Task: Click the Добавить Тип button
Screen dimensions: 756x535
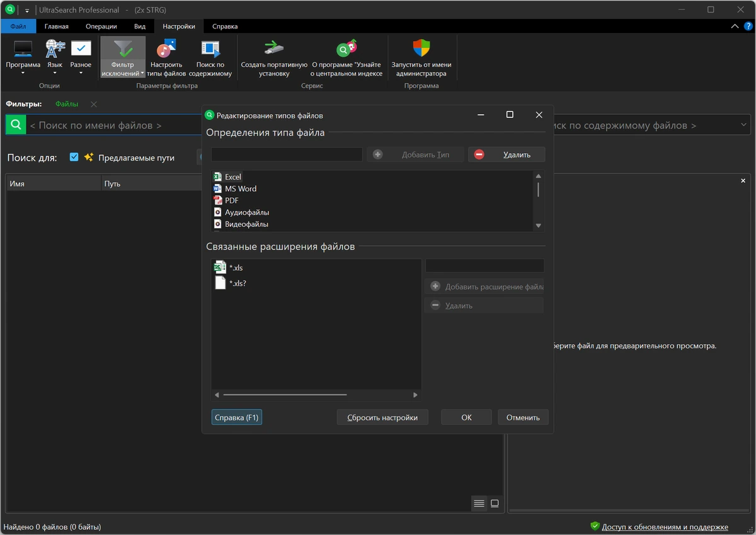Action: coord(416,154)
